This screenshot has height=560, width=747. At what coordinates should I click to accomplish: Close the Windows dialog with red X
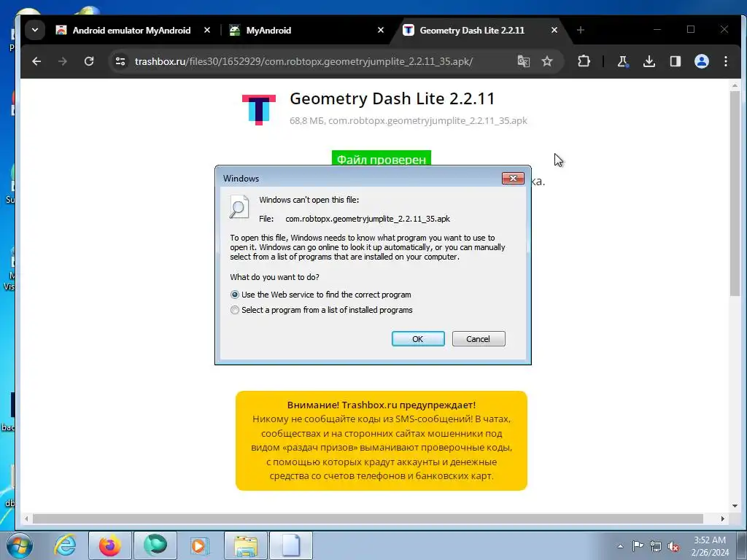pos(513,178)
